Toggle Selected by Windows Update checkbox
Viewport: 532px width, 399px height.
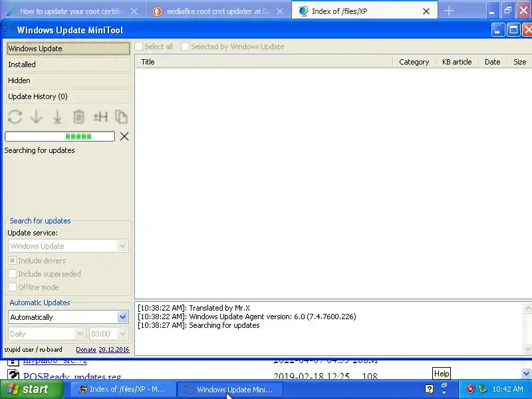point(185,47)
